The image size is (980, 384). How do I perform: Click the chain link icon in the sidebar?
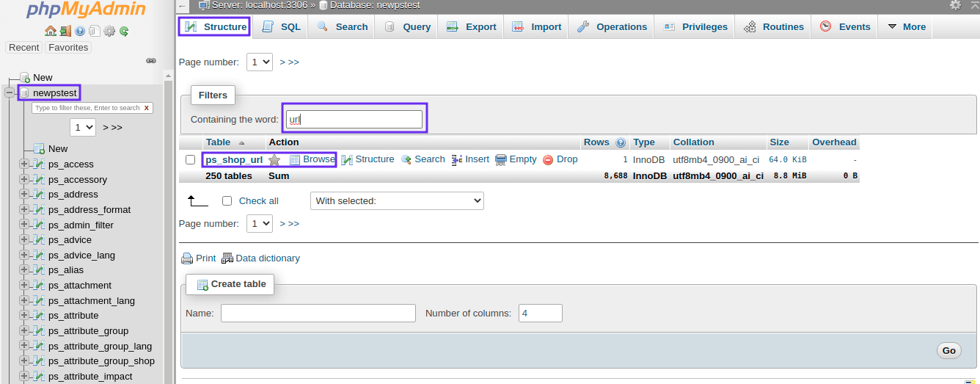coord(151,61)
